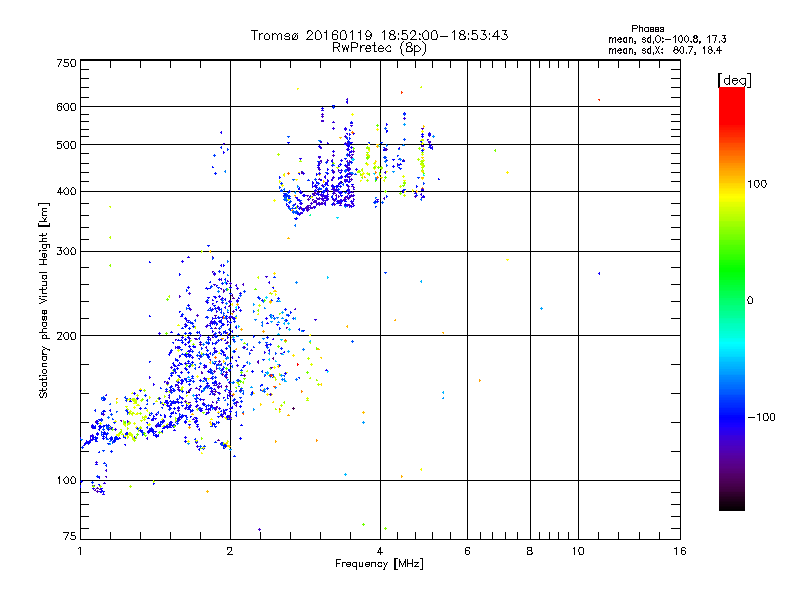Viewport: 800px width, 600px height.
Task: Click the x-axis '10' tick label
Action: [578, 551]
